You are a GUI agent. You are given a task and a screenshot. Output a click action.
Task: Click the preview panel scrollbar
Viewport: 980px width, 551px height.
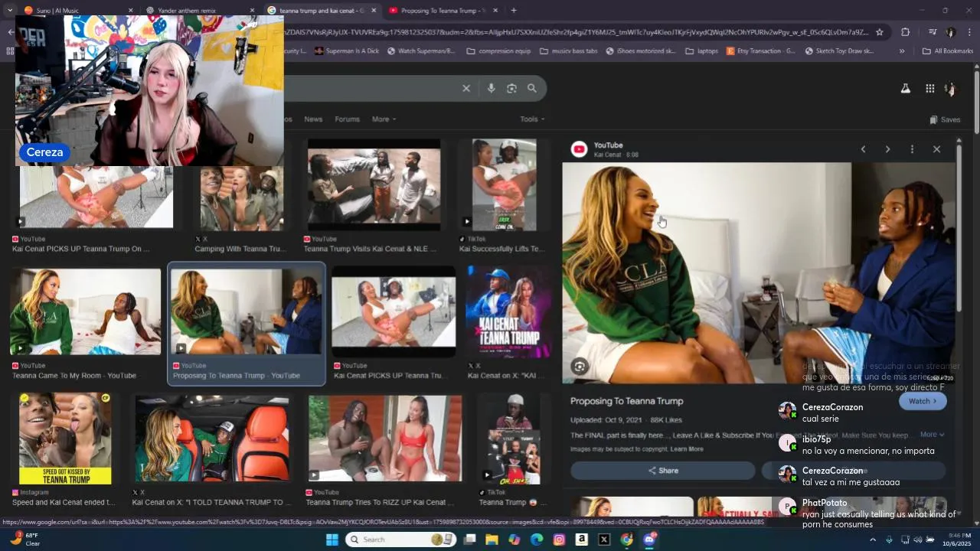point(959,227)
